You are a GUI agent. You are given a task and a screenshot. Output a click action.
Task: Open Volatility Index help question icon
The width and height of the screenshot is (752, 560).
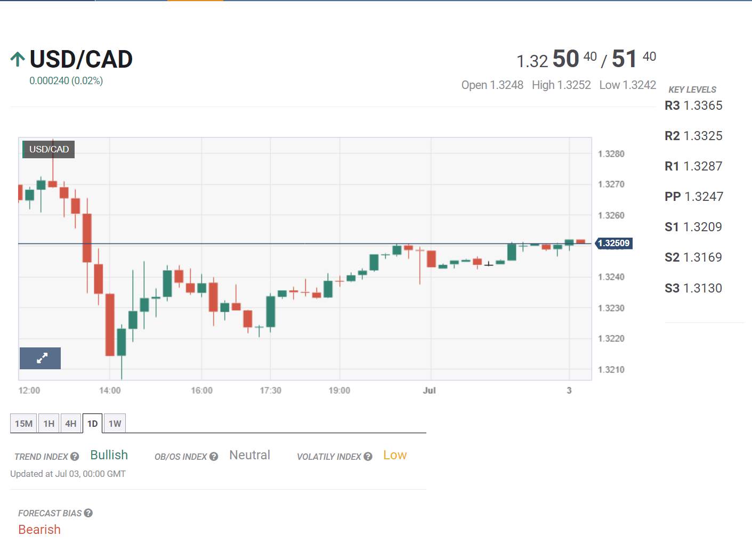(x=368, y=457)
